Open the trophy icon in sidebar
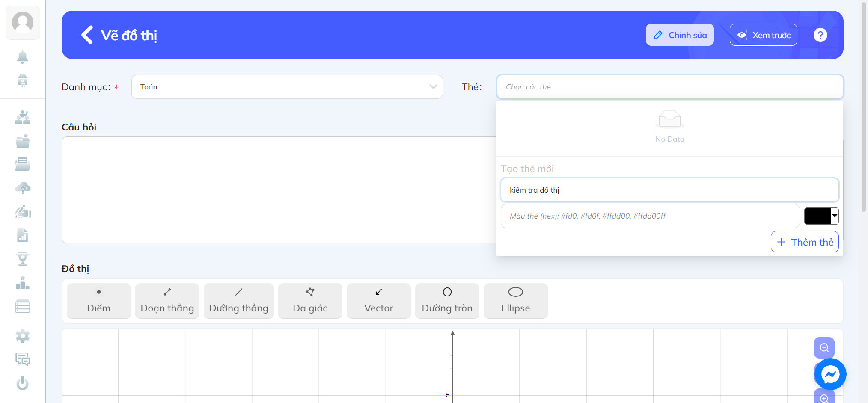The width and height of the screenshot is (868, 403). point(23,259)
